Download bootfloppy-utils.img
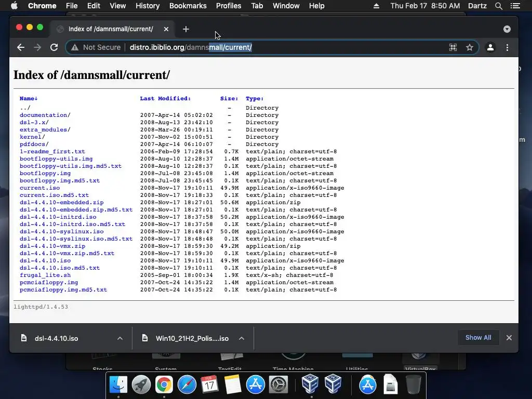Screen dimensions: 532x399 tap(56, 159)
